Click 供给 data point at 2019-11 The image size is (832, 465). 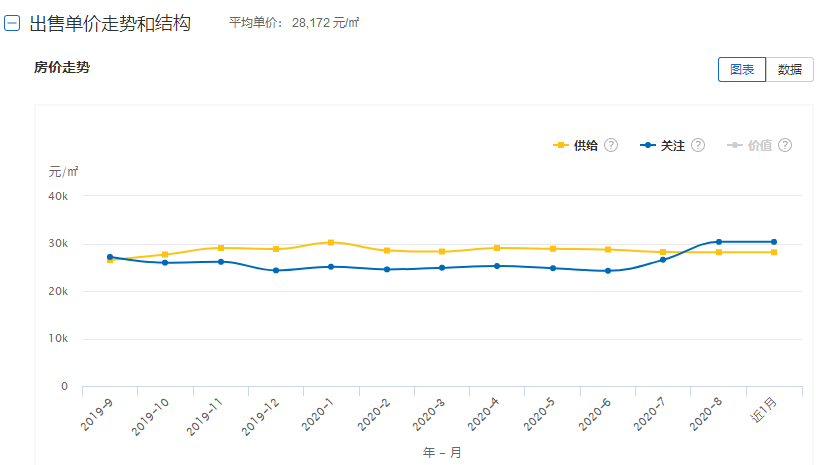(221, 248)
